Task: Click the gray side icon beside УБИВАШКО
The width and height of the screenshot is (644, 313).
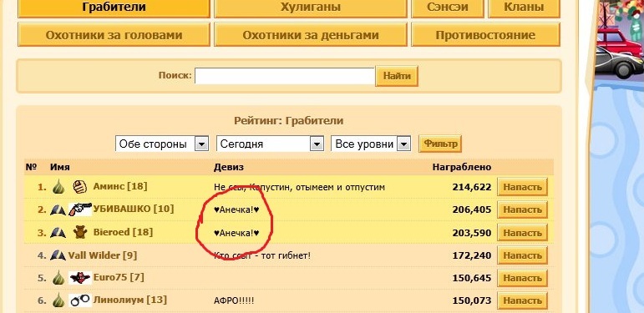Action: coord(58,210)
